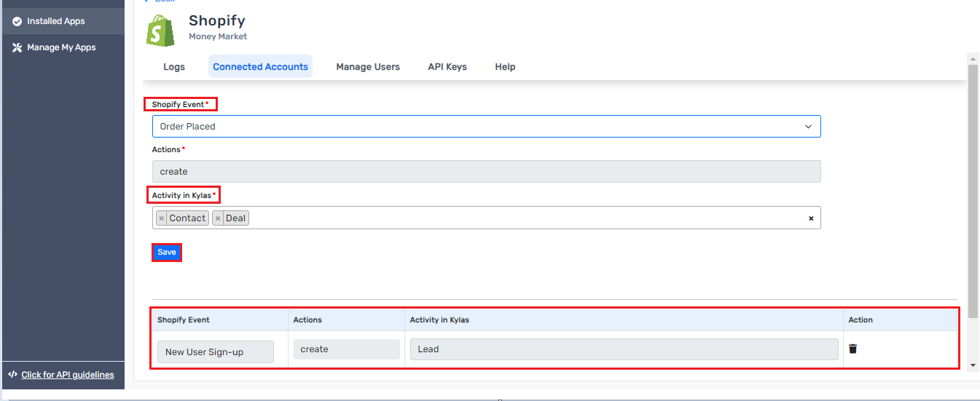This screenshot has height=401, width=980.
Task: Clear all Activity in Kylas selections
Action: [x=811, y=218]
